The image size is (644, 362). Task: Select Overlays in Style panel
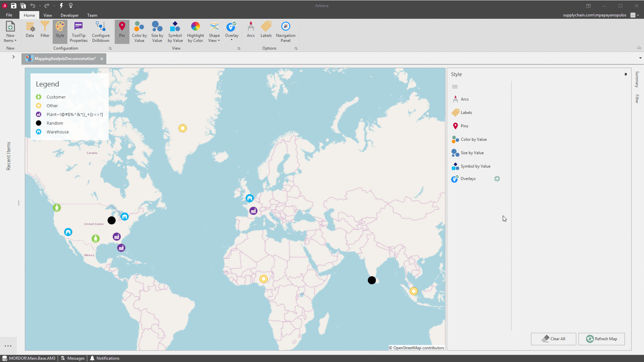[x=468, y=179]
